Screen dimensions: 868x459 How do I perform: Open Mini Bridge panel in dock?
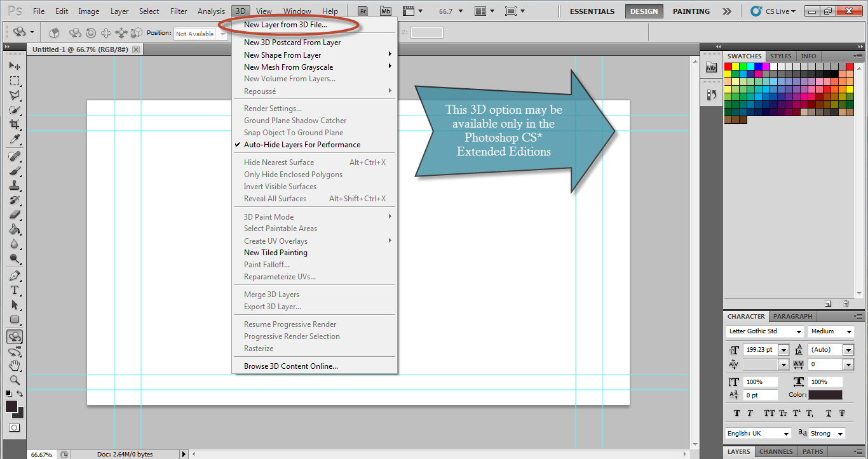(711, 67)
